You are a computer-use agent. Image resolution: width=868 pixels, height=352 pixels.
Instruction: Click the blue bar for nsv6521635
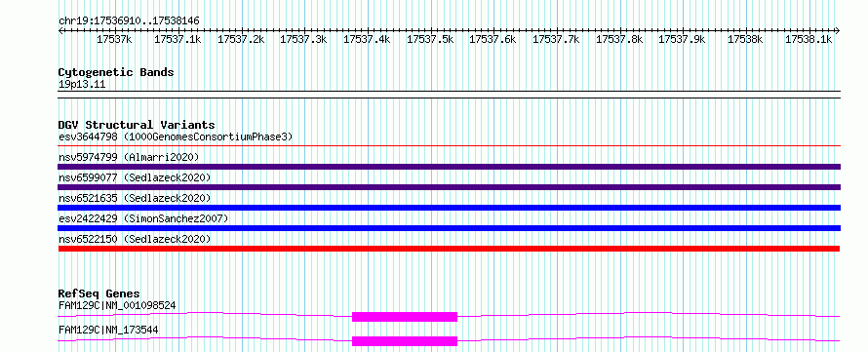point(449,208)
